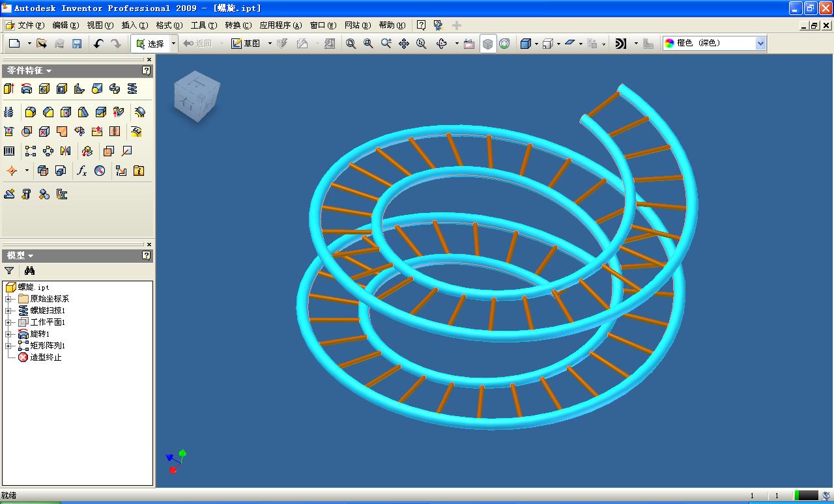The height and width of the screenshot is (504, 834).
Task: Select the Thread feature tool
Action: pos(9,112)
